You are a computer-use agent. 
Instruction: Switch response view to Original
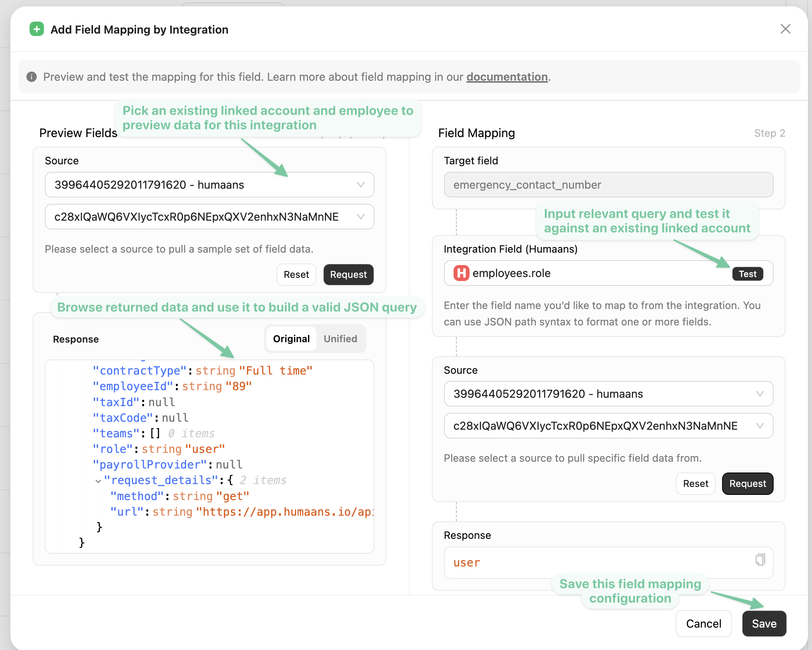(x=291, y=339)
